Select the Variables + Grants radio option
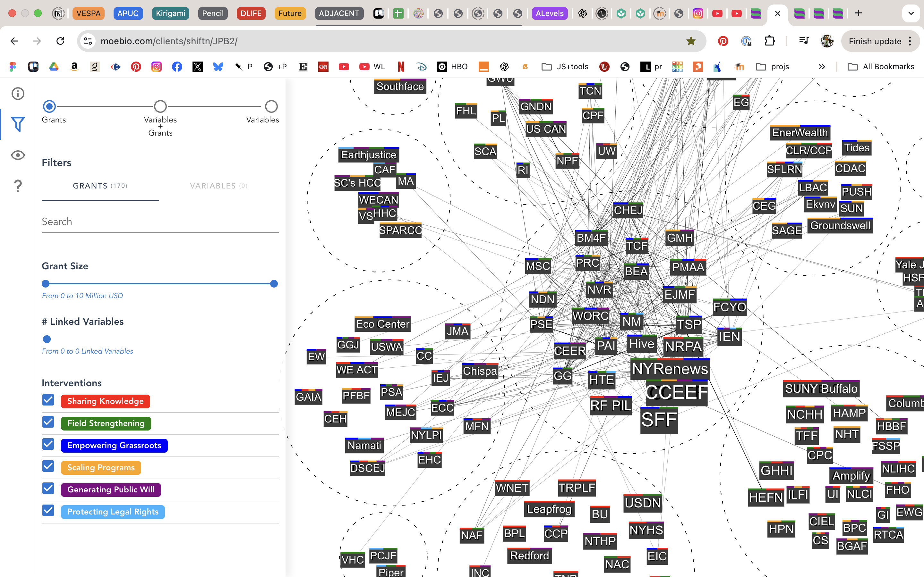The width and height of the screenshot is (924, 577). point(160,106)
